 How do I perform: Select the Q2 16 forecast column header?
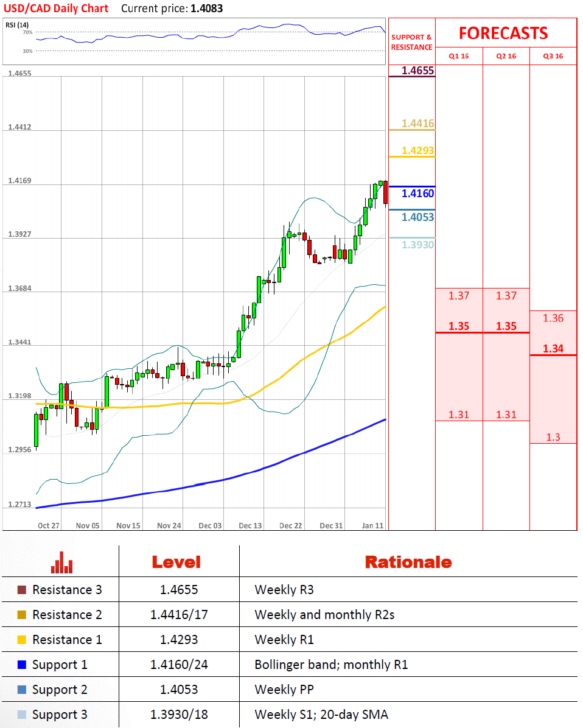point(506,56)
